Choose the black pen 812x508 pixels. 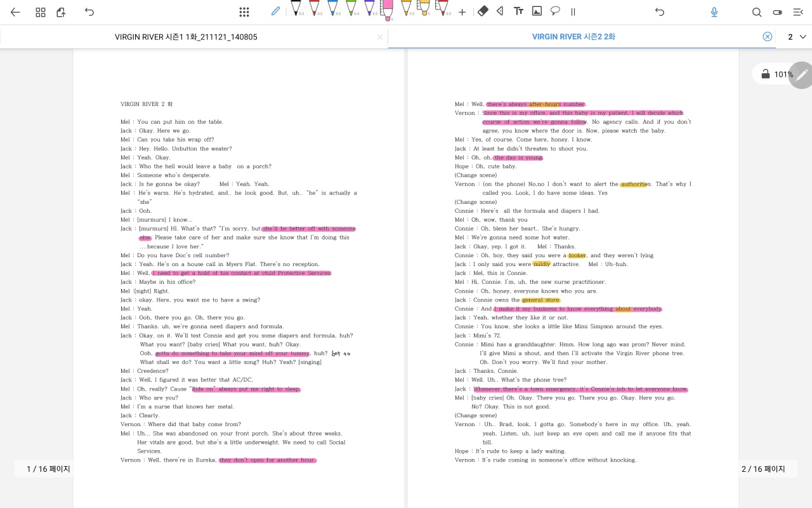296,8
